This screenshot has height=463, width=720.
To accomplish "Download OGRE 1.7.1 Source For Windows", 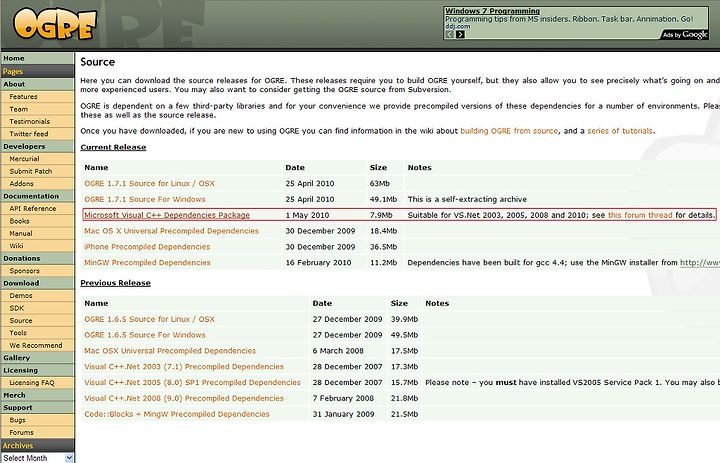I will click(145, 199).
